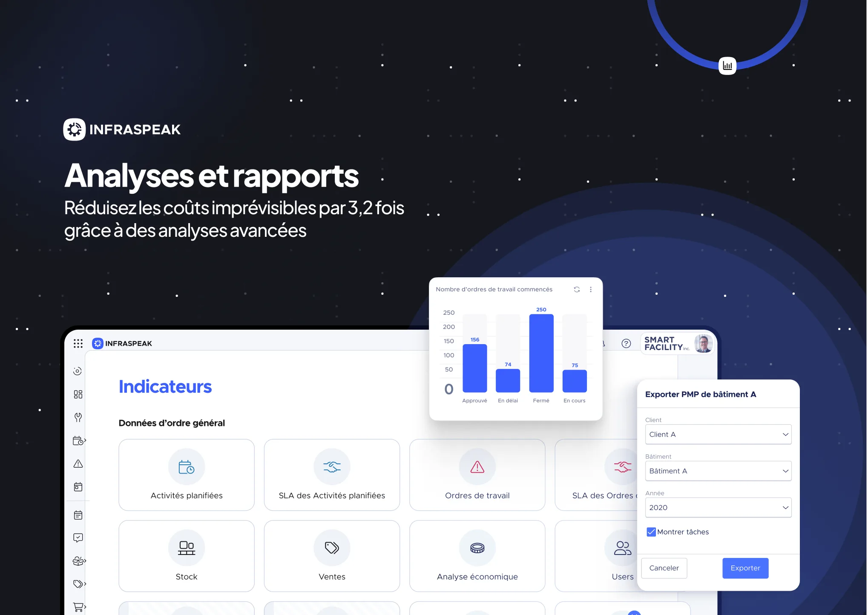Click the warning triangle sidebar icon
This screenshot has height=615, width=868.
tap(78, 464)
